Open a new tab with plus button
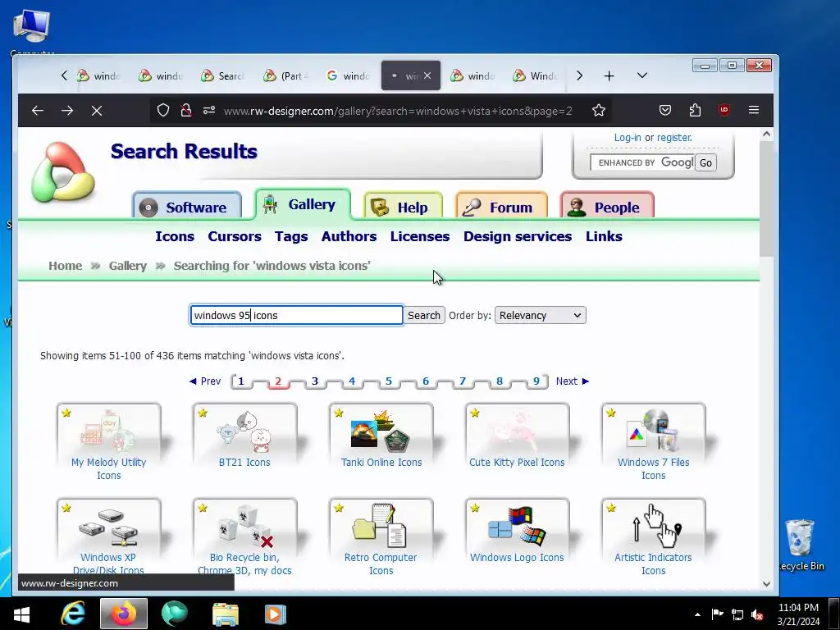 point(609,76)
